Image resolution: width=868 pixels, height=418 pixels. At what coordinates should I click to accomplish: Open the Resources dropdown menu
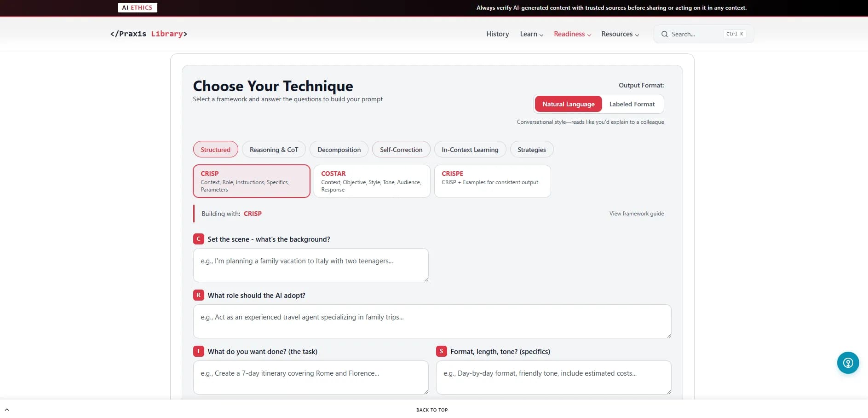(x=620, y=34)
